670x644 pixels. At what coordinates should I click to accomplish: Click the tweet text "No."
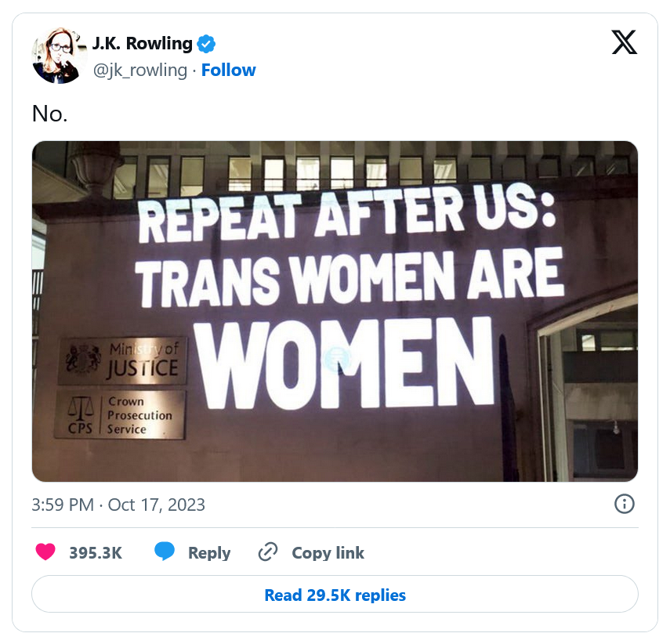(x=49, y=114)
